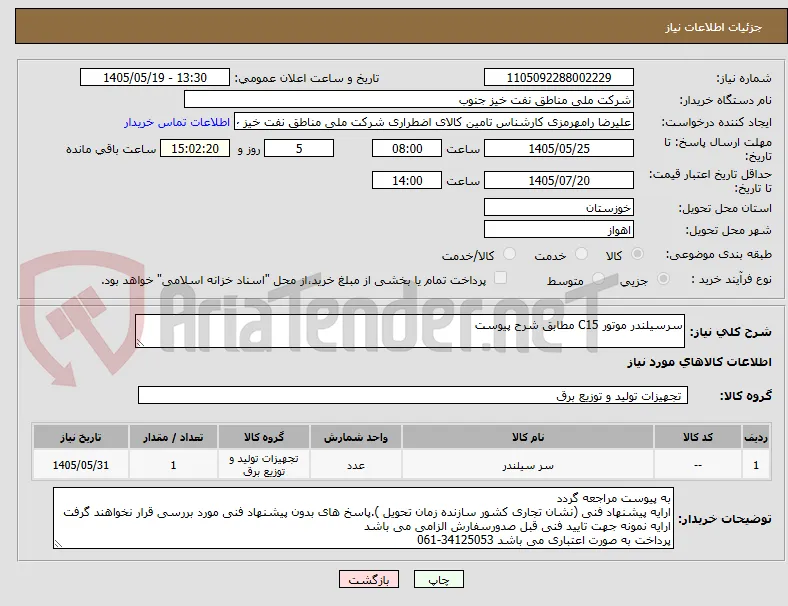
Task: Click the goods group field تجهیزات تولید و توزیع برق
Action: [413, 395]
